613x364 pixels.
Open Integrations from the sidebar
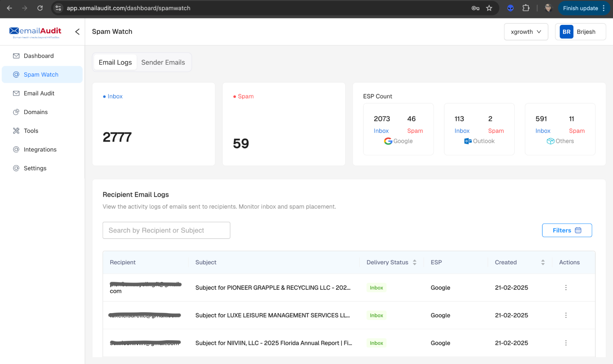coord(40,149)
